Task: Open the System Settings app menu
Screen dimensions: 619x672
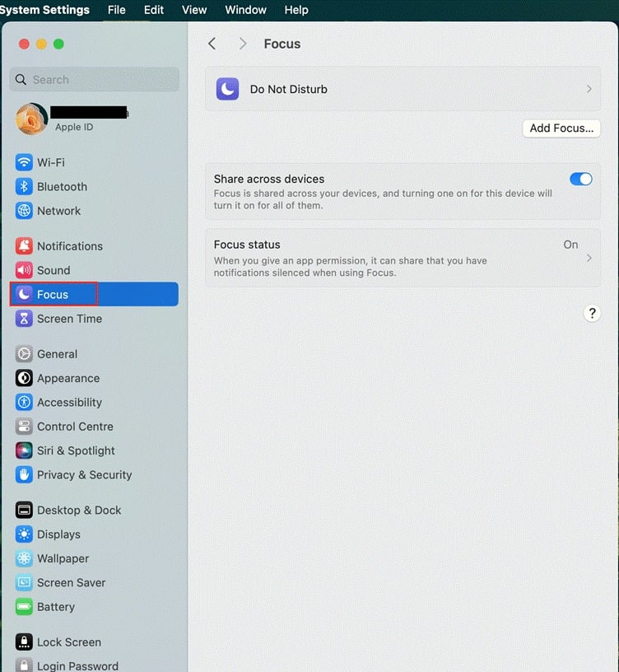Action: [x=44, y=10]
